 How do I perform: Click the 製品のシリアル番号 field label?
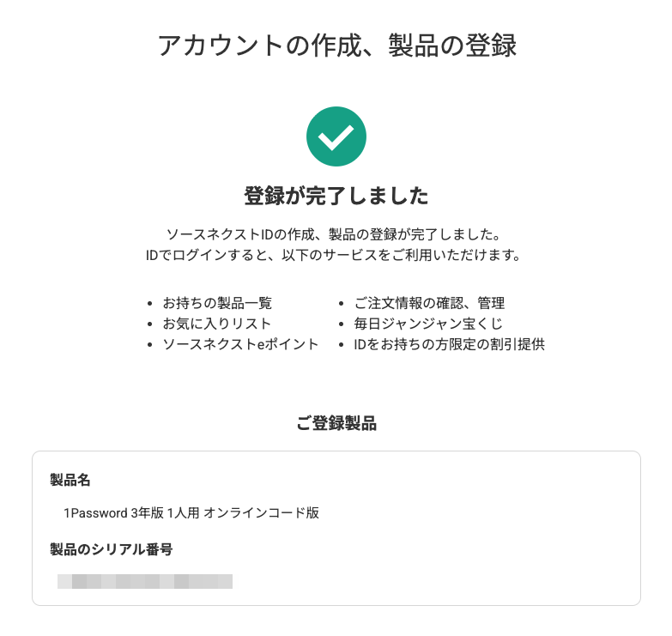coord(112,549)
